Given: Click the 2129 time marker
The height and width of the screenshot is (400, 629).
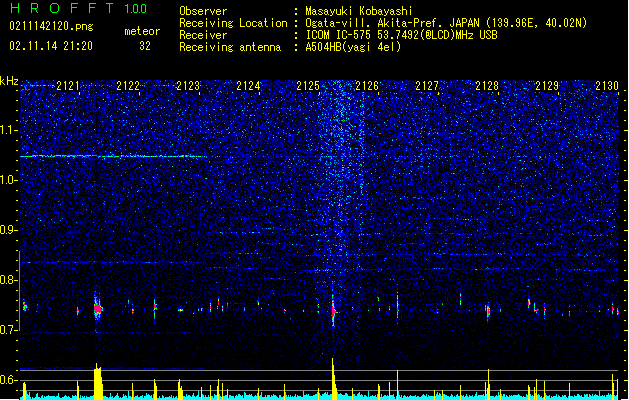Looking at the screenshot, I should click(x=547, y=86).
